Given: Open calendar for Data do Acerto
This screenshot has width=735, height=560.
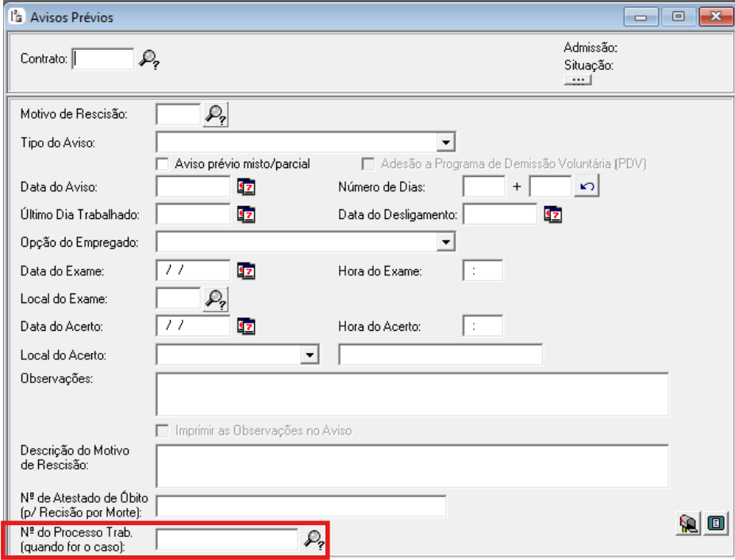Looking at the screenshot, I should pos(246,326).
